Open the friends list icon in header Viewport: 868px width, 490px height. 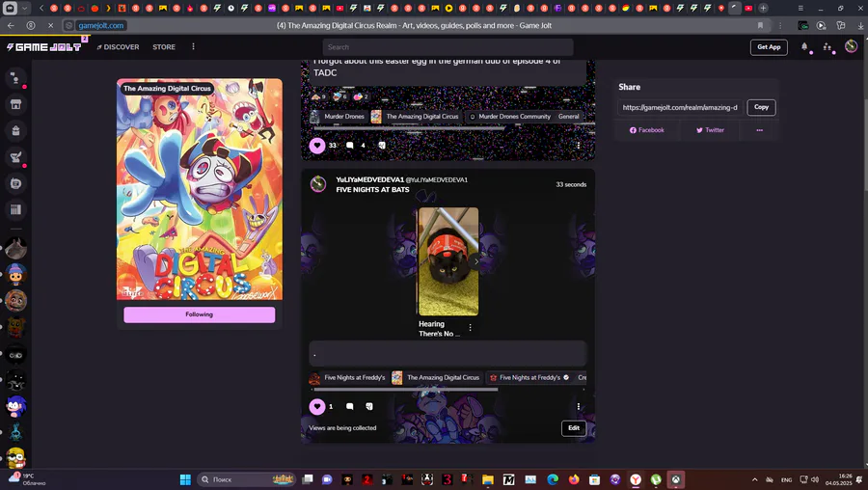827,47
